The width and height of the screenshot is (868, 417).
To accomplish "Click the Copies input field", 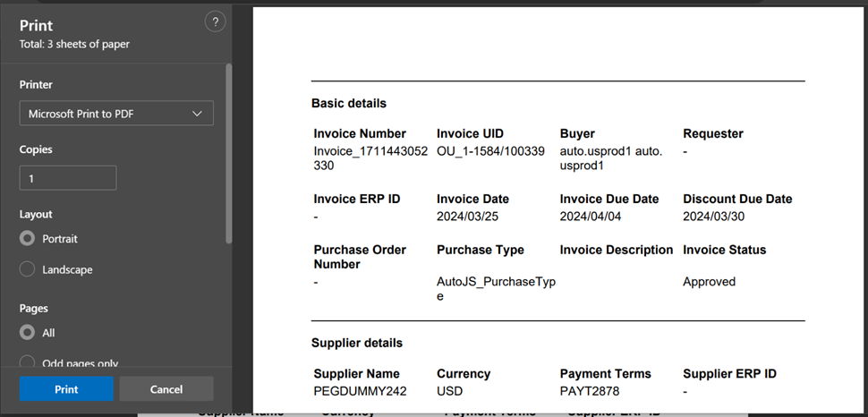I will pos(68,178).
